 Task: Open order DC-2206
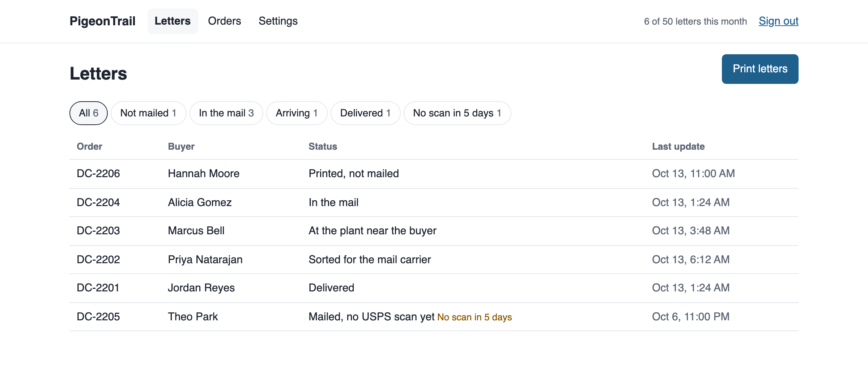[98, 174]
